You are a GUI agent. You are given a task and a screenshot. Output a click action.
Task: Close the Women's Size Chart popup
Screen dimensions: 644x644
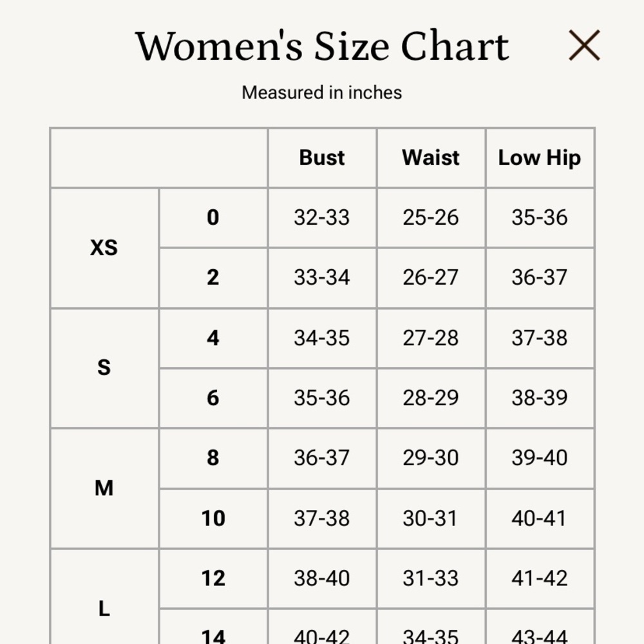point(584,45)
